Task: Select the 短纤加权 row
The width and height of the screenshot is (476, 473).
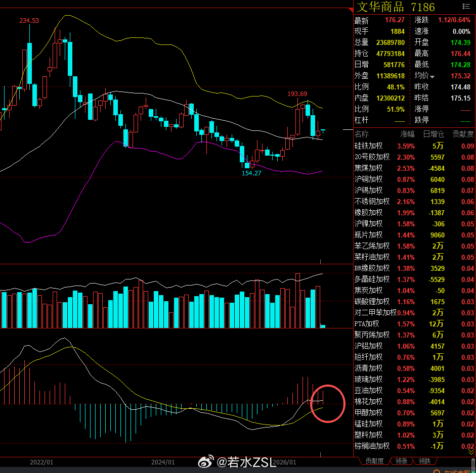Action: [x=414, y=357]
